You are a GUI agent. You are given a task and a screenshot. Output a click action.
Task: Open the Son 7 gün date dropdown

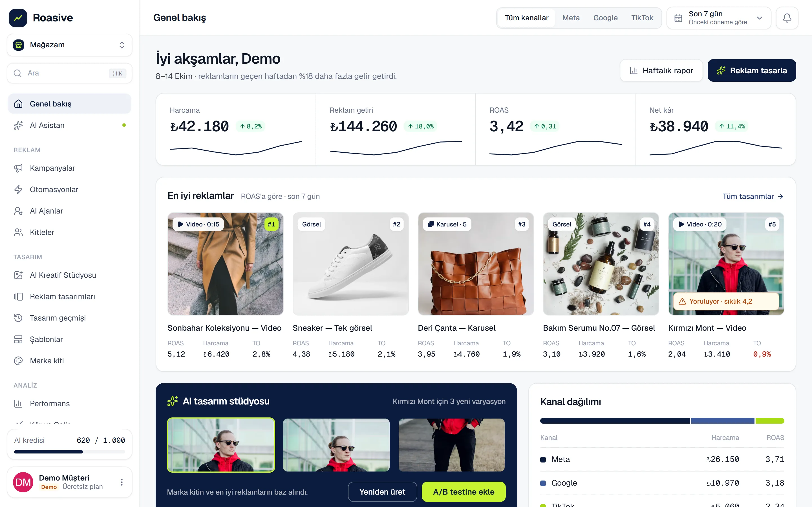pos(719,18)
